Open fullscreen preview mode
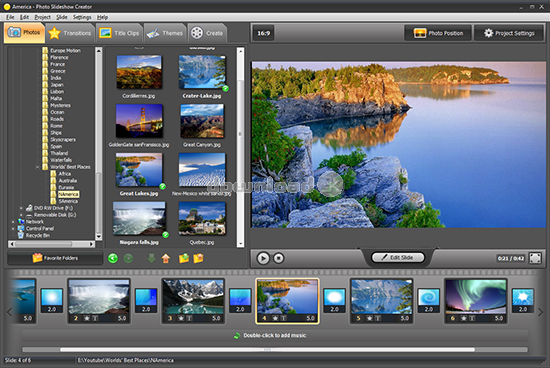Viewport: 550px width, 368px height. click(535, 258)
